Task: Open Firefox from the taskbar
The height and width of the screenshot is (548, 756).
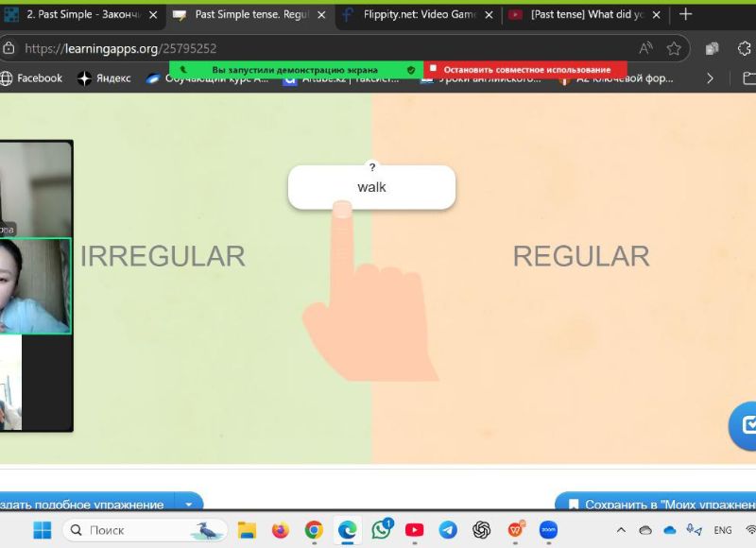Action: [280, 530]
